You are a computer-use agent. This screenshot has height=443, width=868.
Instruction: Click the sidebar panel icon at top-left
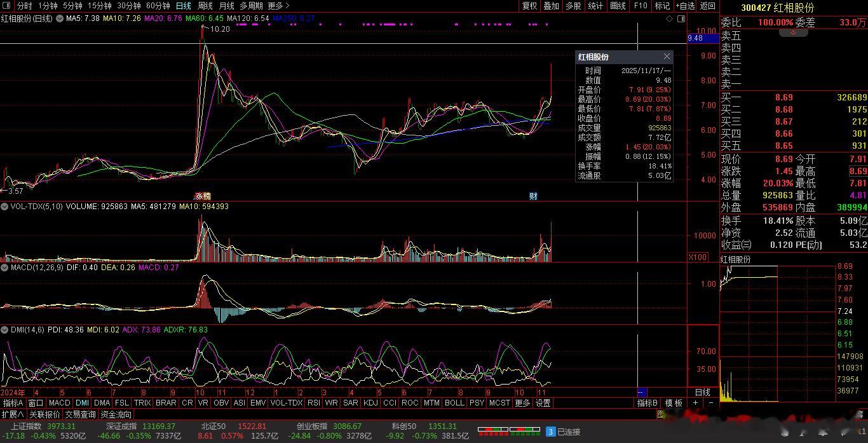(x=7, y=6)
